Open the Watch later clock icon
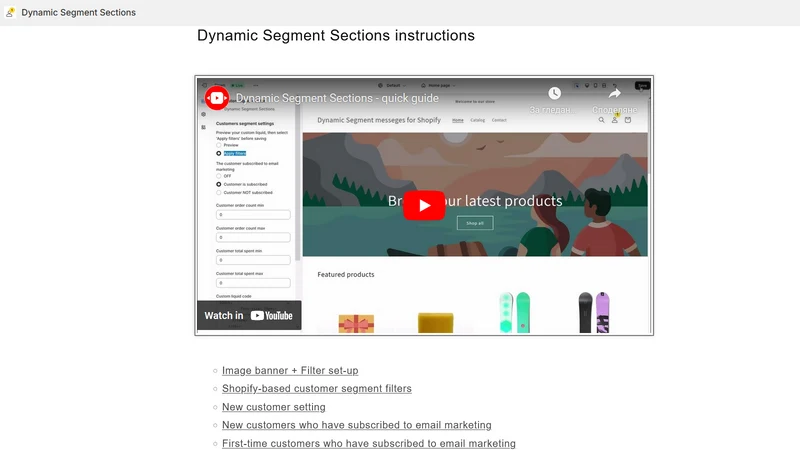This screenshot has height=450, width=800. click(555, 93)
